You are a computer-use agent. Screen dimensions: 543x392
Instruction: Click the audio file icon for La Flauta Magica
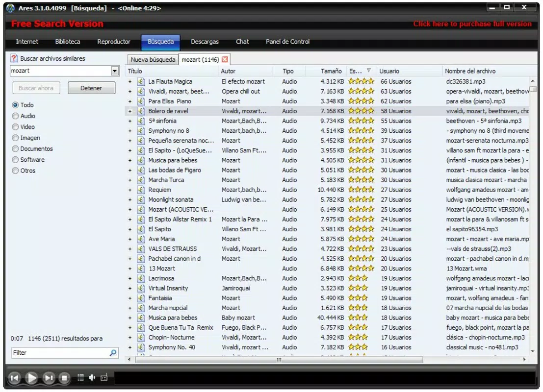[141, 82]
